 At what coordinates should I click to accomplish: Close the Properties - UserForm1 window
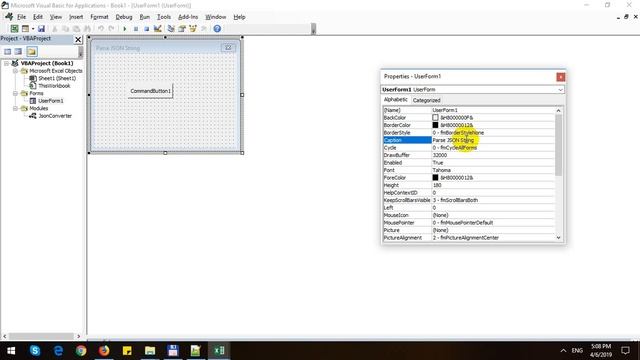pyautogui.click(x=561, y=77)
